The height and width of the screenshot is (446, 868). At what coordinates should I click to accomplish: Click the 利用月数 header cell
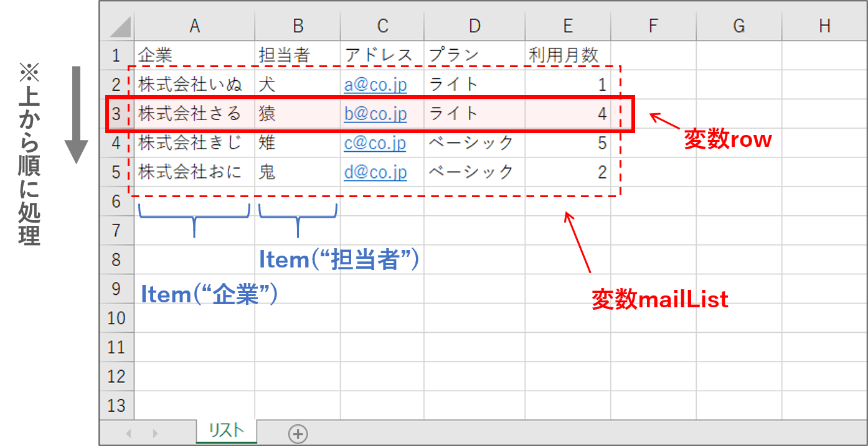[563, 55]
